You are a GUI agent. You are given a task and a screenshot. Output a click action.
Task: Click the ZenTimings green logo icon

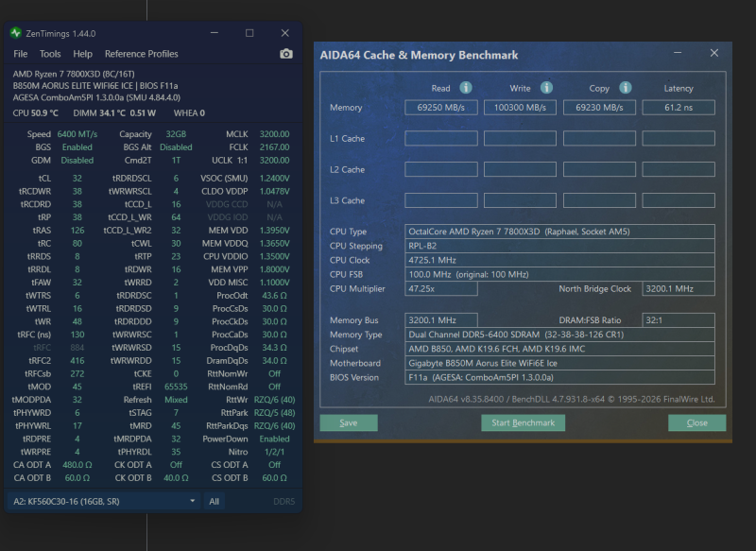pyautogui.click(x=16, y=33)
